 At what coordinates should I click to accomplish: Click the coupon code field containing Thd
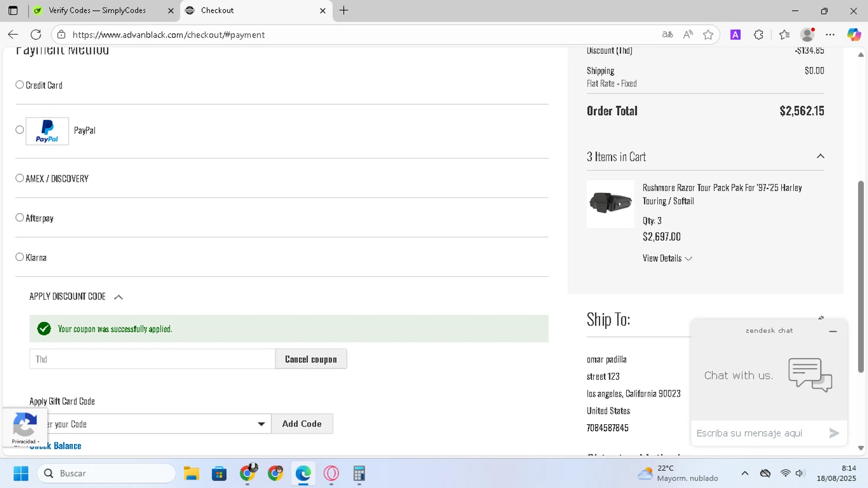pyautogui.click(x=152, y=359)
